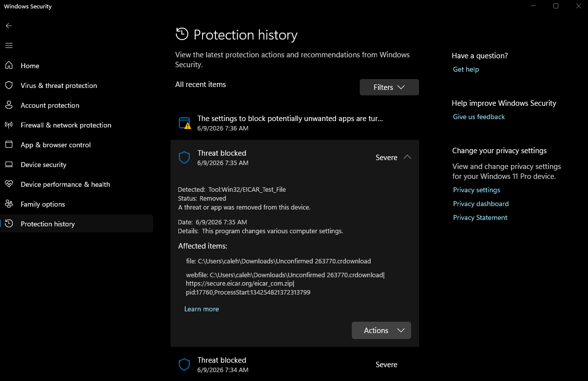Screen dimensions: 588x381
Task: Open App & browser control page
Action: (77, 145)
